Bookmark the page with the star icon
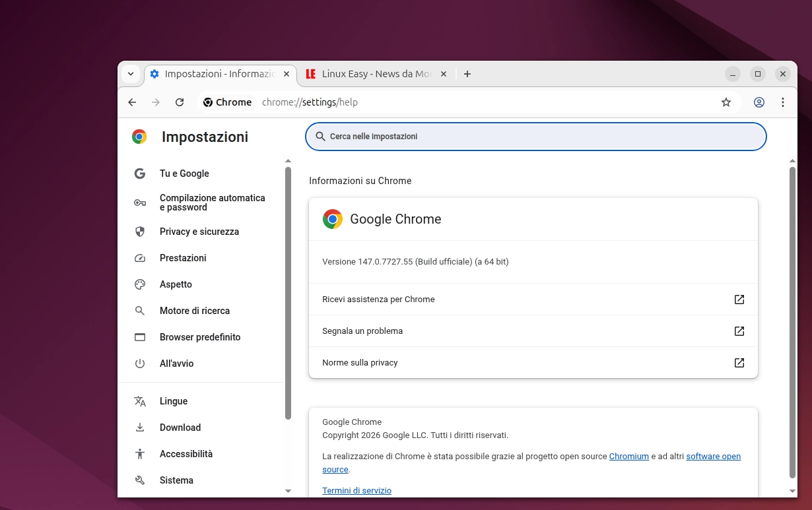This screenshot has width=812, height=510. [726, 102]
